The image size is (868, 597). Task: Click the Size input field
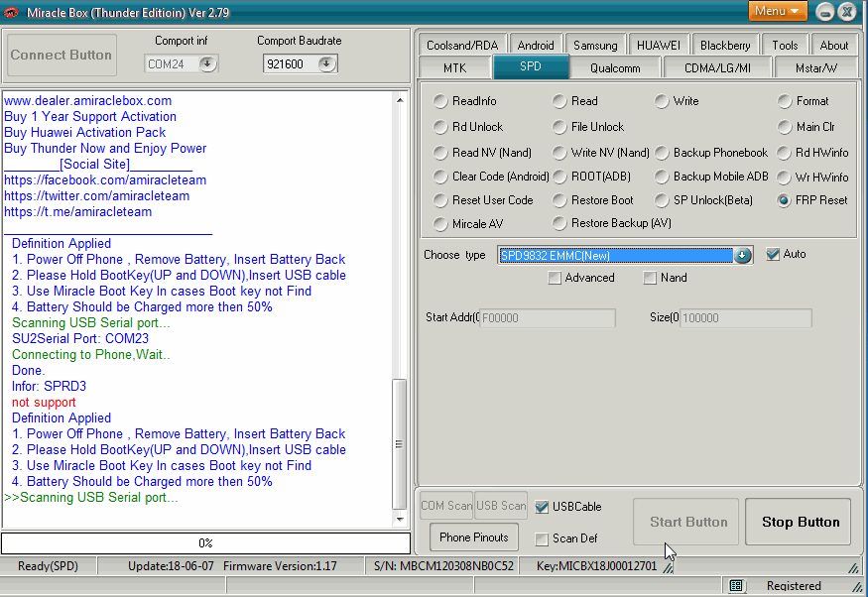tap(746, 318)
